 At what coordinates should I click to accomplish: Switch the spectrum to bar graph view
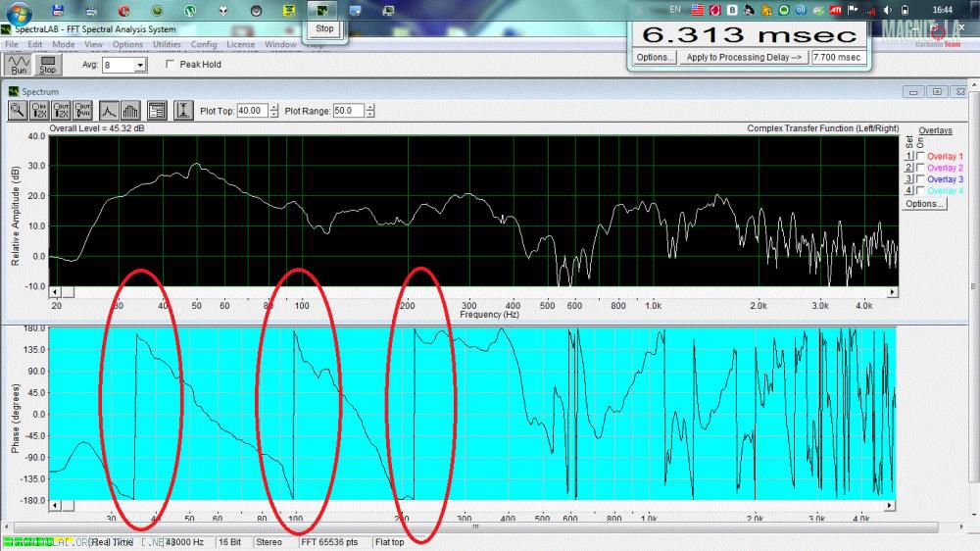click(x=130, y=111)
